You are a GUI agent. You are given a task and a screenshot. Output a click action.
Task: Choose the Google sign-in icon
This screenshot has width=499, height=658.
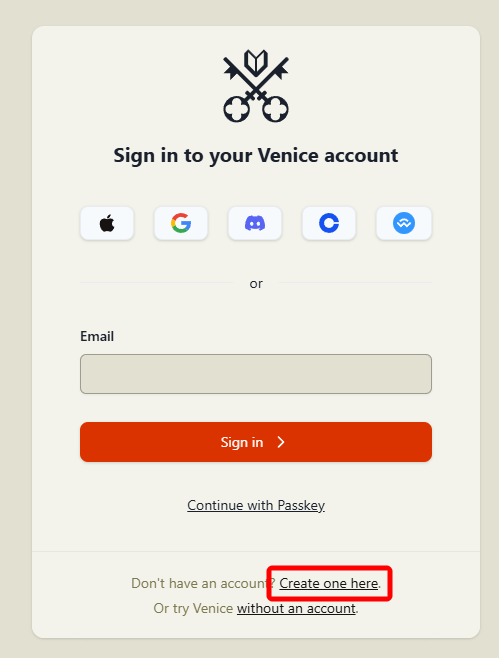pyautogui.click(x=181, y=223)
